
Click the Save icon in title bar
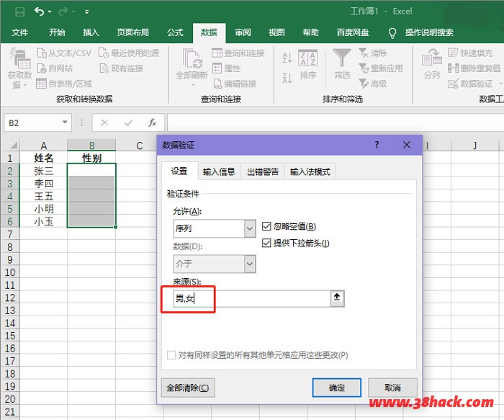click(19, 12)
